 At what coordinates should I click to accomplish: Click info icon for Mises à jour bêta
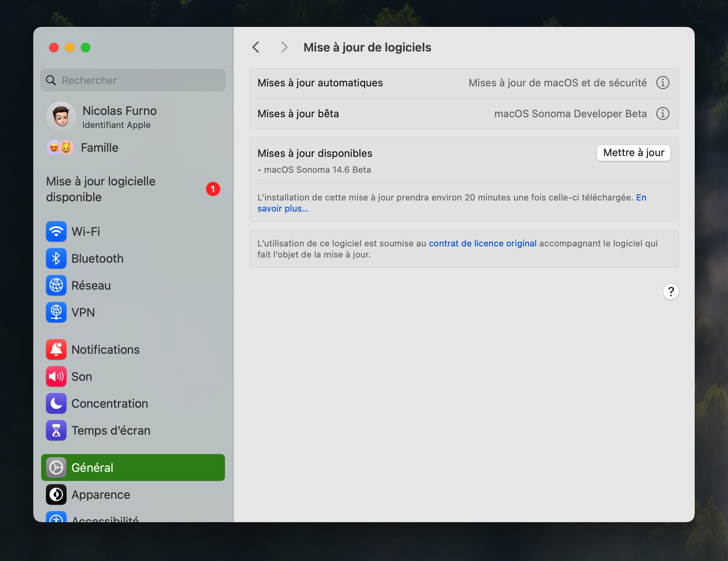[663, 114]
